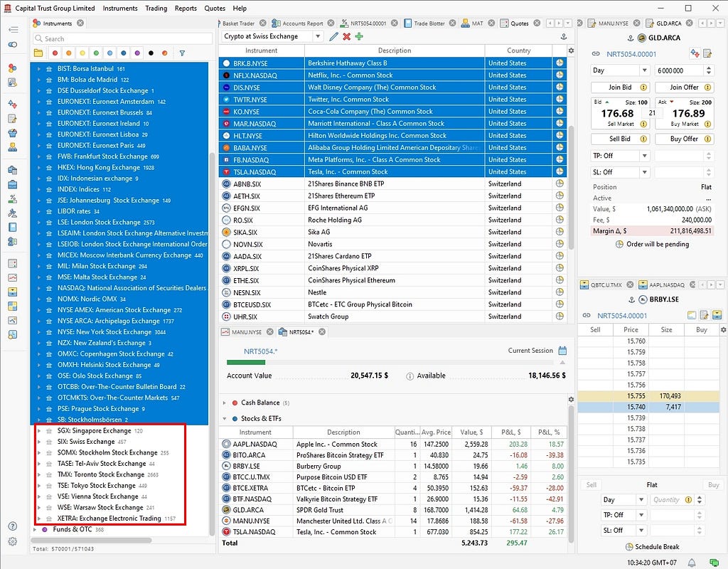
Task: Expand SIX: Swiss Exchange tree node
Action: (x=39, y=442)
